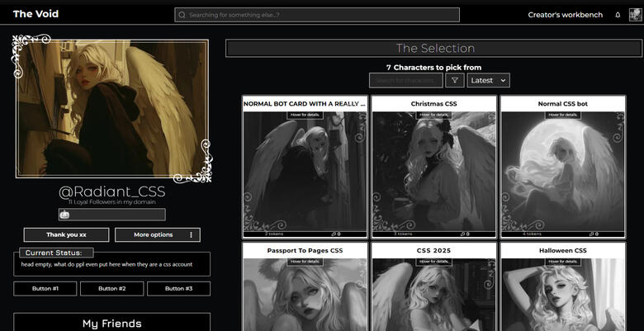The width and height of the screenshot is (644, 331).
Task: Focus the Search for characters field
Action: click(x=405, y=81)
